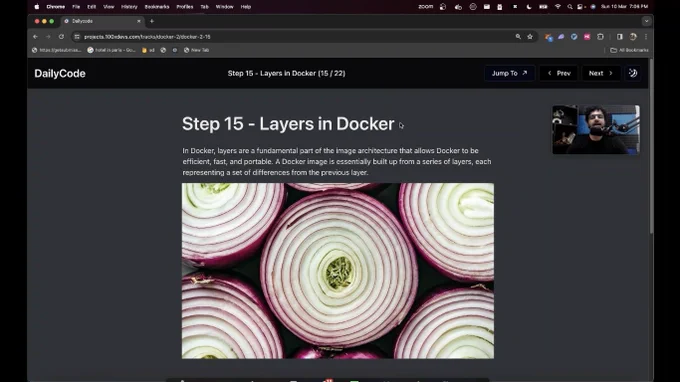
Task: Open the Edit menu
Action: [92, 7]
